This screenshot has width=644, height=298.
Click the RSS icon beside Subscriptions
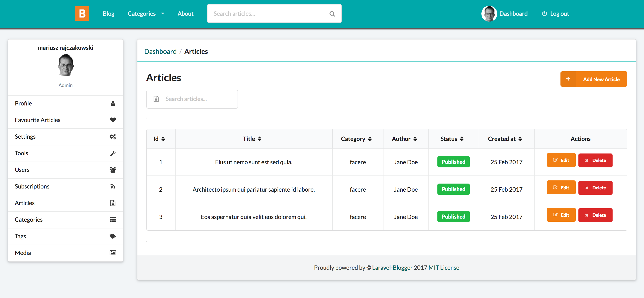pyautogui.click(x=113, y=186)
